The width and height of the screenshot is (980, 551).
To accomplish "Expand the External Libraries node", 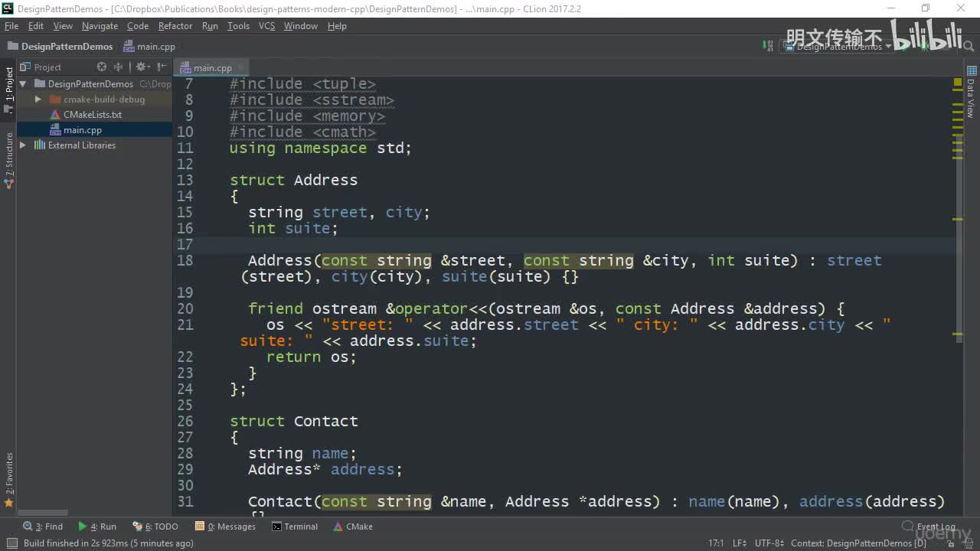I will click(23, 145).
